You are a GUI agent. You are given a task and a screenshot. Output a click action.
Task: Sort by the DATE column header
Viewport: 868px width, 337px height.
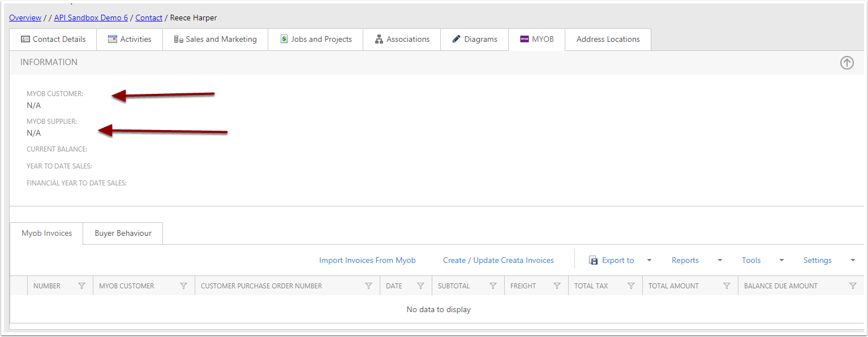394,286
